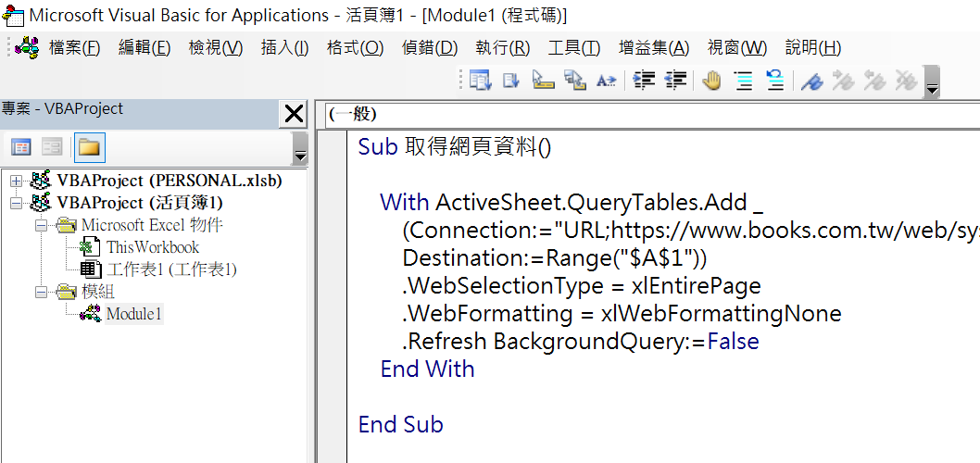Open the 執行(R) menu
Screen dimensions: 980x463
[502, 47]
